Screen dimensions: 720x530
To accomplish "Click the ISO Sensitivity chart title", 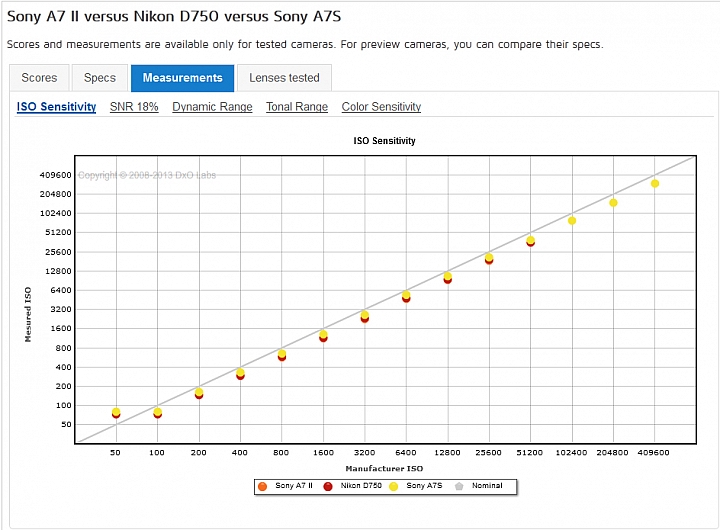I will 384,141.
